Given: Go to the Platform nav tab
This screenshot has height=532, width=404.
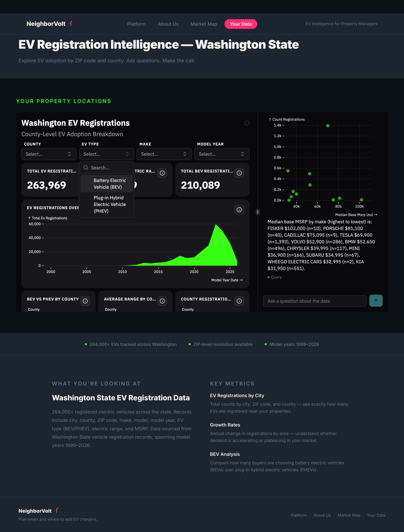Looking at the screenshot, I should pyautogui.click(x=136, y=24).
